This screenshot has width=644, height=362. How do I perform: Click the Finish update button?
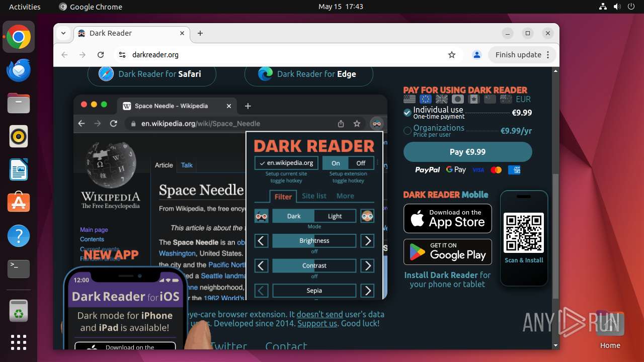tap(522, 55)
